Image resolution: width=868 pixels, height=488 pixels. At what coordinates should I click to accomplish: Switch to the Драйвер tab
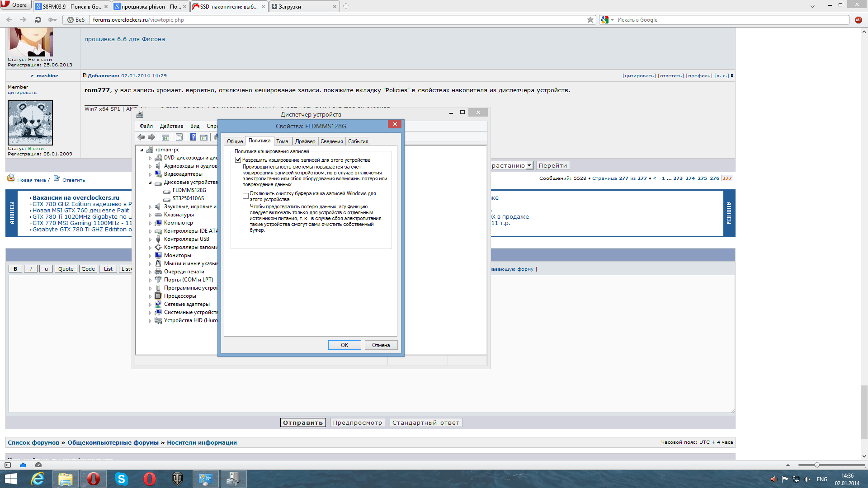305,141
